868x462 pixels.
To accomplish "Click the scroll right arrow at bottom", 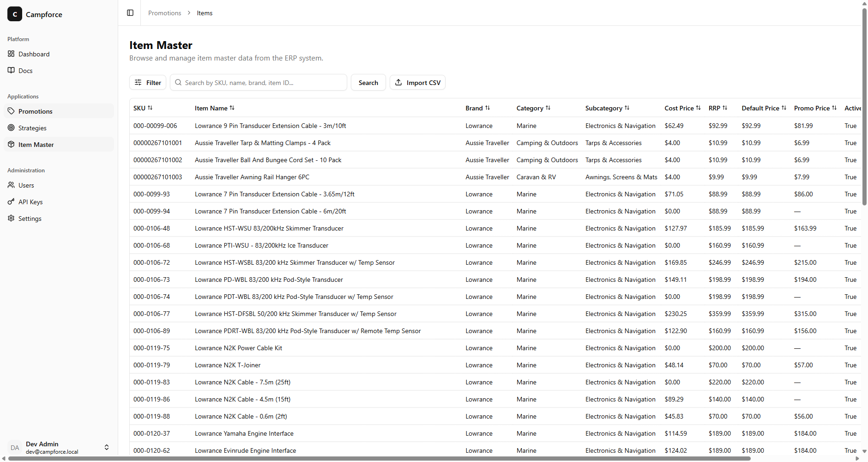I will click(x=858, y=459).
